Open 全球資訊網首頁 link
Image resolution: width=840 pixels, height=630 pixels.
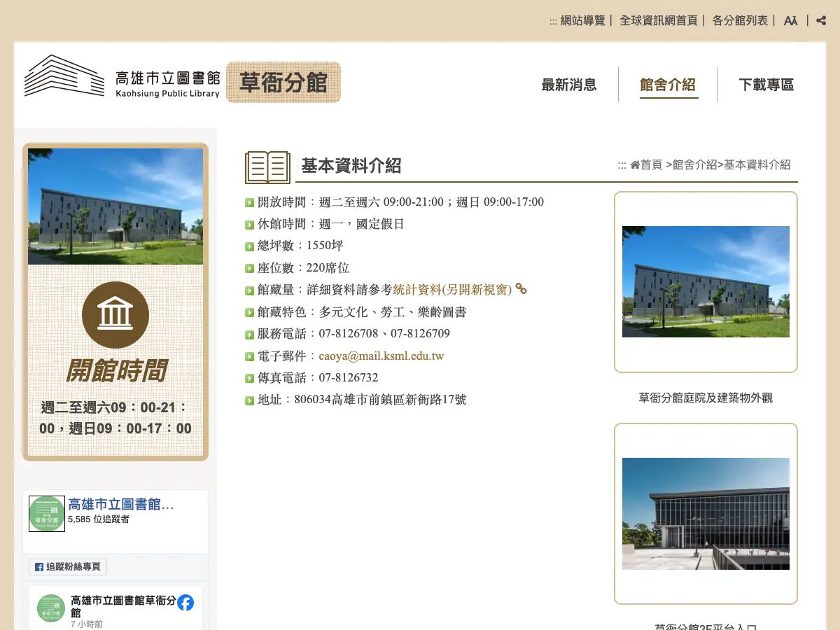coord(659,21)
